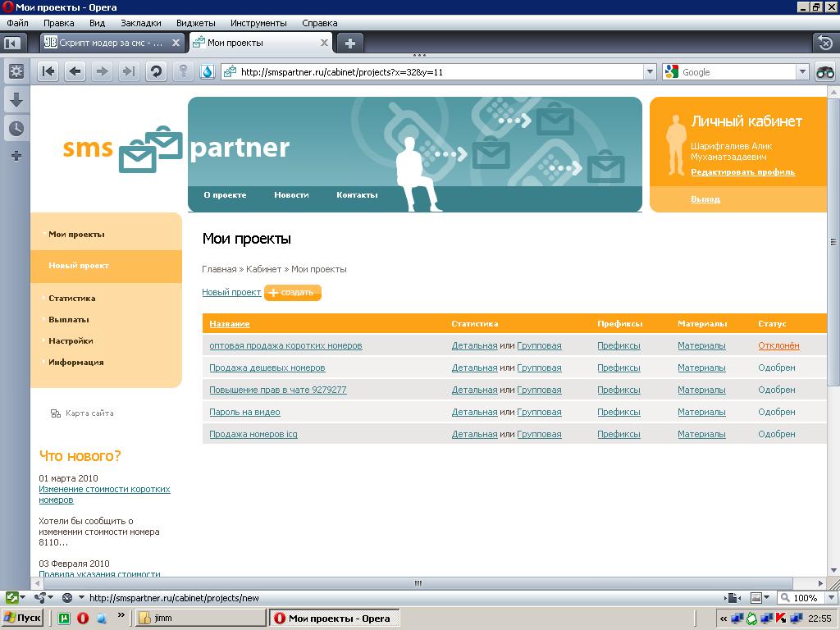Close the Мои проекты tab
Viewport: 840px width, 630px height.
coord(324,43)
